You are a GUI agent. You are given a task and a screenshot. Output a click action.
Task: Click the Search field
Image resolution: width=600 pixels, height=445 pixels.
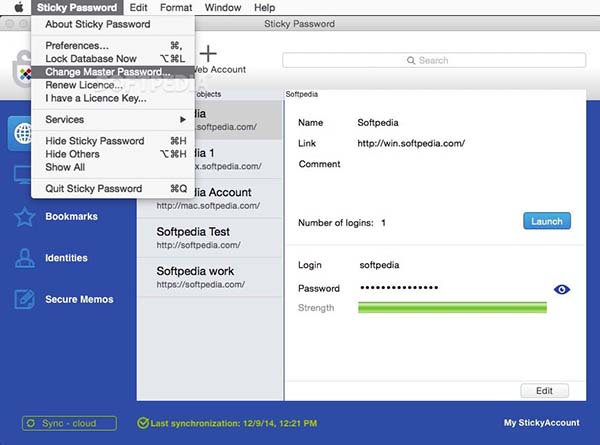click(434, 60)
